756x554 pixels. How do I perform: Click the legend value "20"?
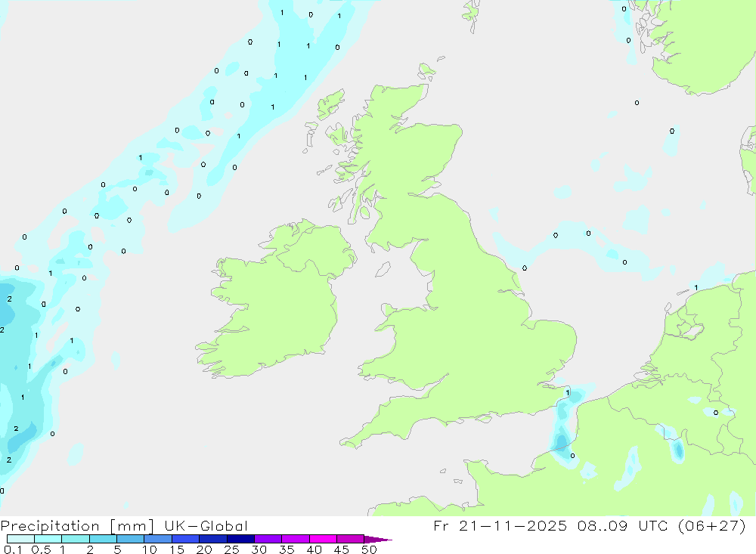pos(204,549)
